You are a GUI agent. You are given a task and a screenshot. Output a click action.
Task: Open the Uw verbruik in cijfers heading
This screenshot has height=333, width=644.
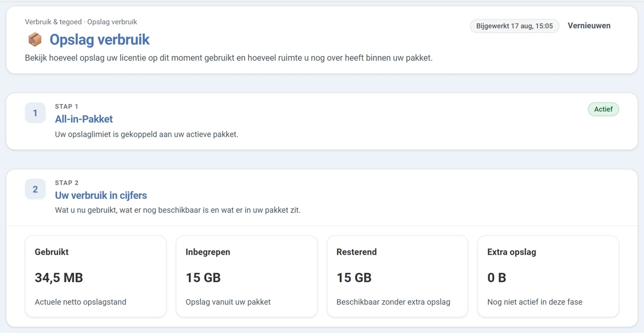tap(101, 195)
